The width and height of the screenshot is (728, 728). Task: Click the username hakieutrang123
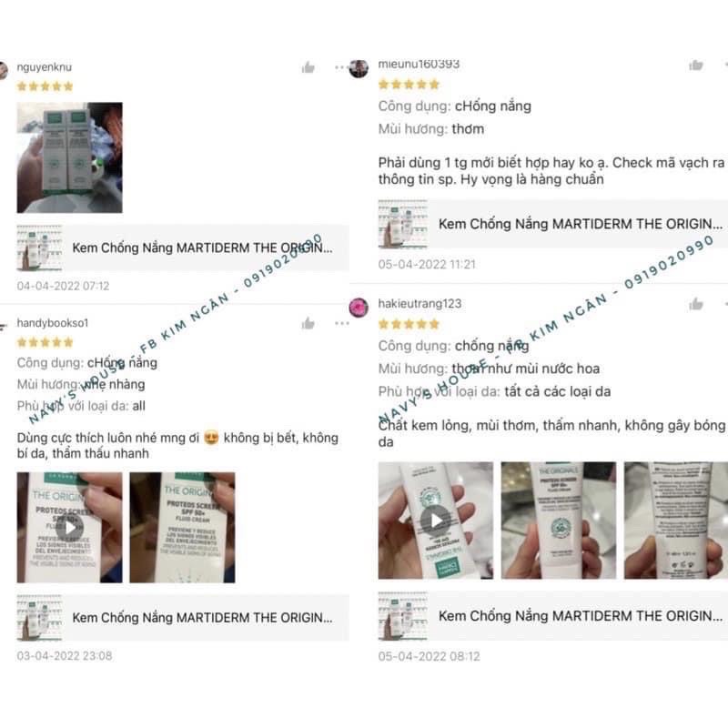tap(420, 304)
